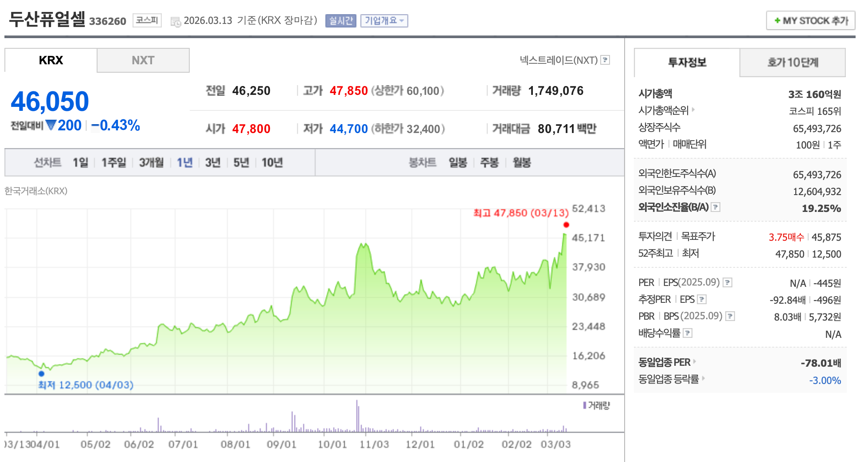Screen dimensions: 868x462
Task: Select the 3개월 chart period
Action: (x=151, y=163)
